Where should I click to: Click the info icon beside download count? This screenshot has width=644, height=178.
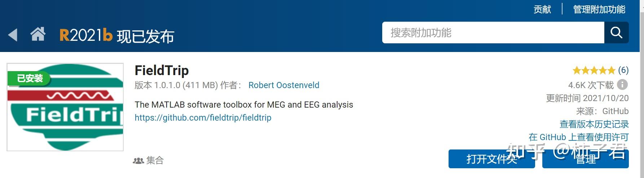point(622,85)
